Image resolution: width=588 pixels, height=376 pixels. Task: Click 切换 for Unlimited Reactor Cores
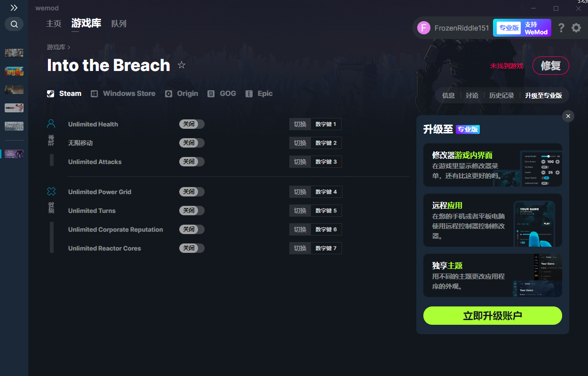click(300, 248)
